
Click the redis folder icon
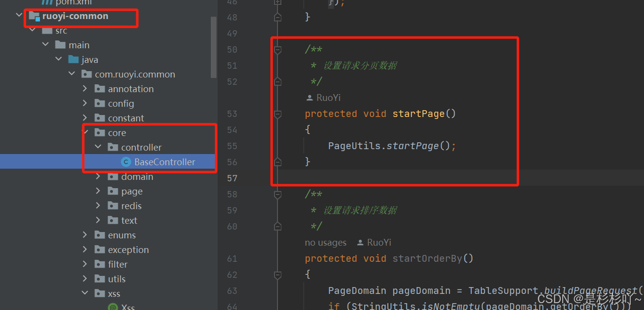pos(112,205)
